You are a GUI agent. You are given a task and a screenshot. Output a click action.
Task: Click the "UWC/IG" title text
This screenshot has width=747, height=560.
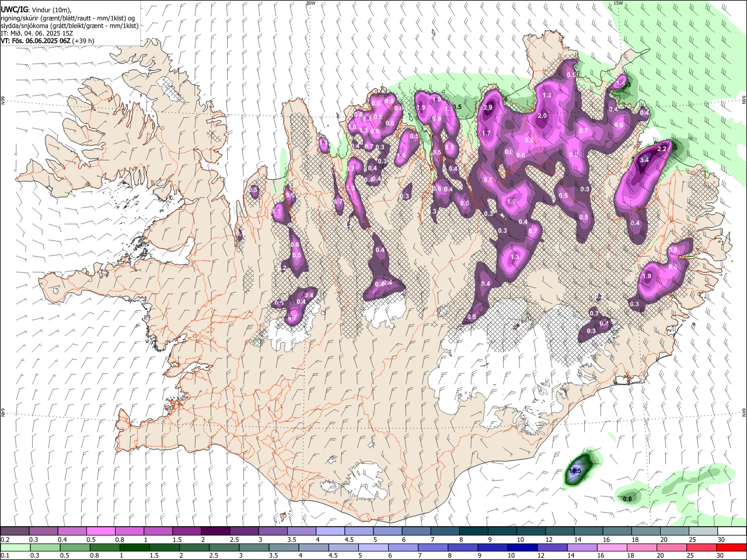13,10
